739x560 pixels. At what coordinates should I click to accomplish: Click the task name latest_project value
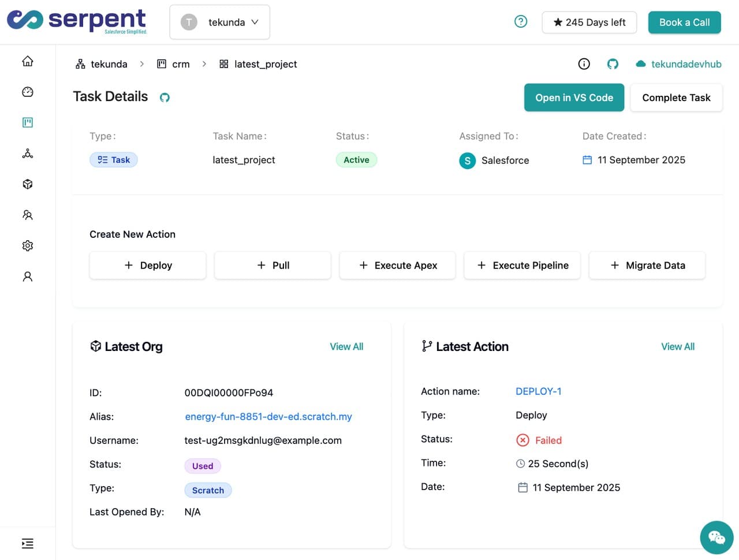tap(244, 160)
